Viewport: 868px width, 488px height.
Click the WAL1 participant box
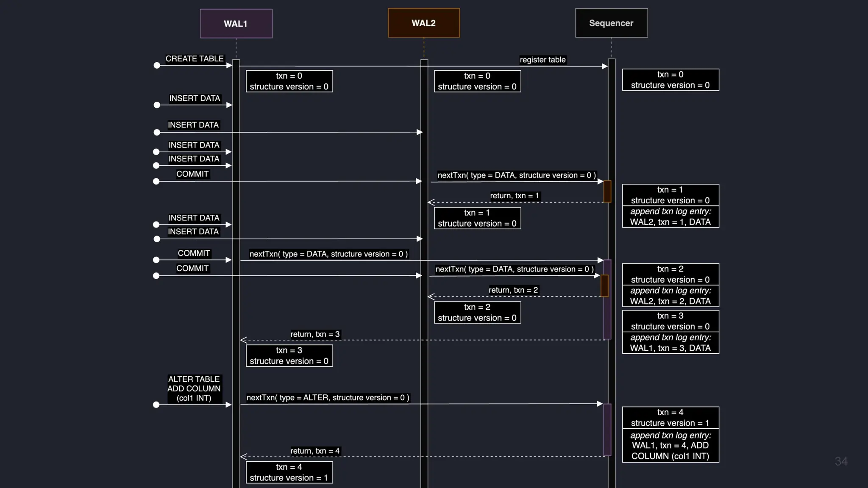click(x=236, y=24)
